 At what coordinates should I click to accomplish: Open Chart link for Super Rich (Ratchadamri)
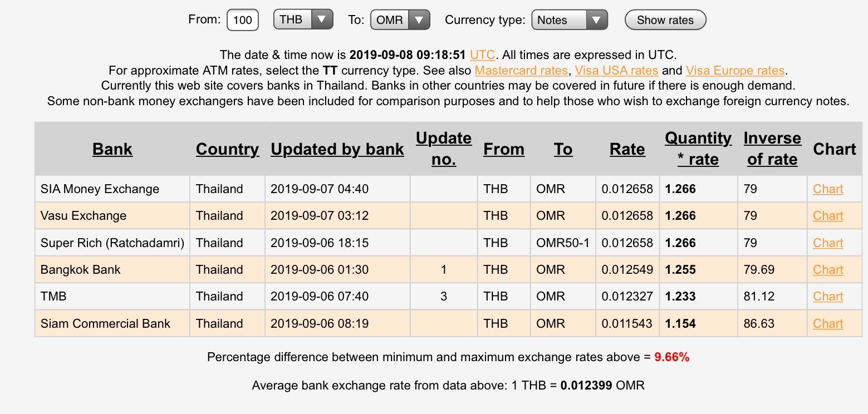828,243
